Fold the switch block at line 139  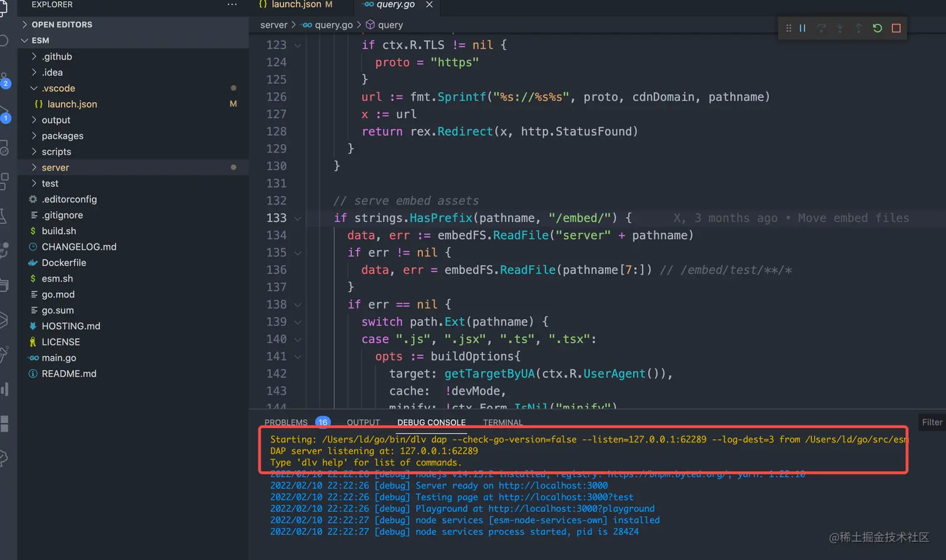pos(298,322)
